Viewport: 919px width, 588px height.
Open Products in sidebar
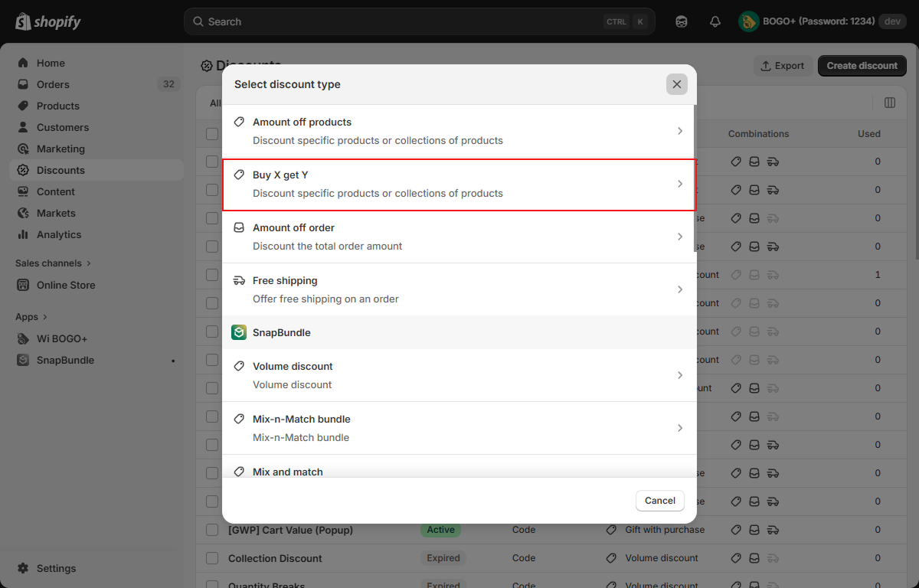96,106
